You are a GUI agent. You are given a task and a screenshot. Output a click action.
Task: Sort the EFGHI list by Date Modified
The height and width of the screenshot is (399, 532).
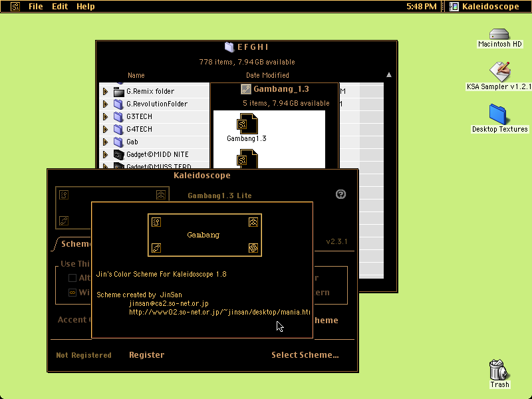[267, 75]
